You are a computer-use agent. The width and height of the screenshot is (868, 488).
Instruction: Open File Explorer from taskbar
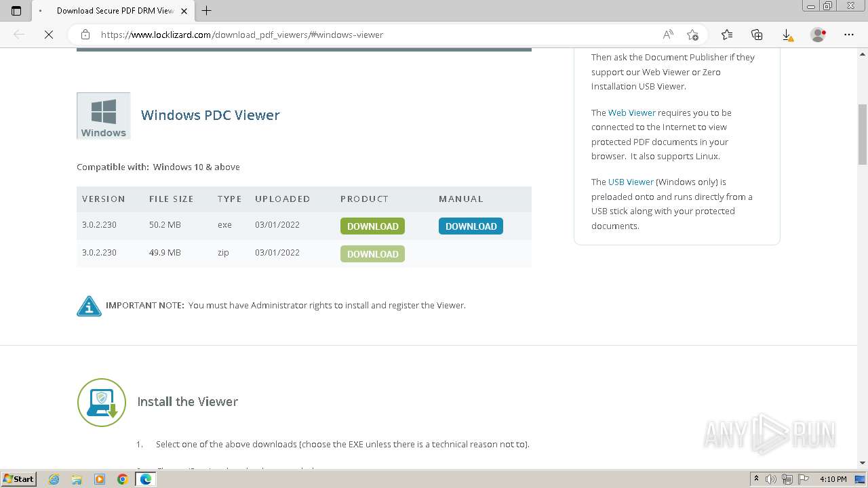(x=77, y=479)
